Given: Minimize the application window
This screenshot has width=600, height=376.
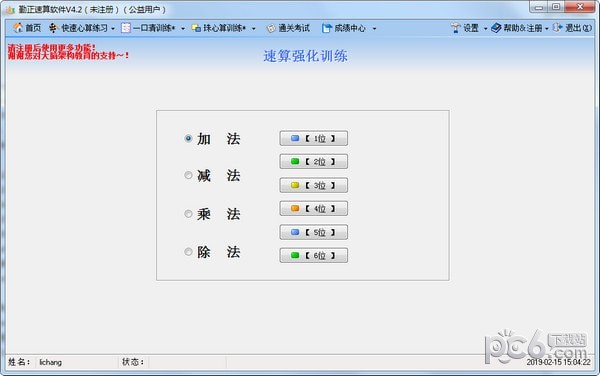Looking at the screenshot, I should [539, 7].
